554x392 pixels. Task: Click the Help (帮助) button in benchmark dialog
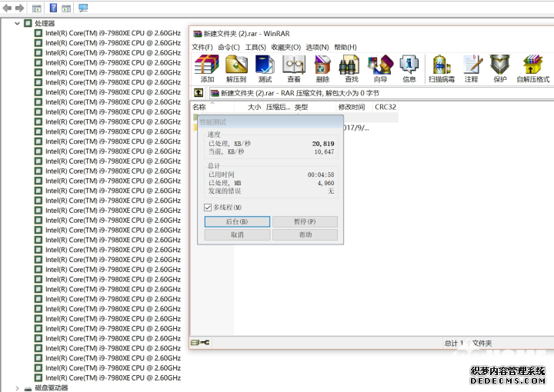point(305,234)
